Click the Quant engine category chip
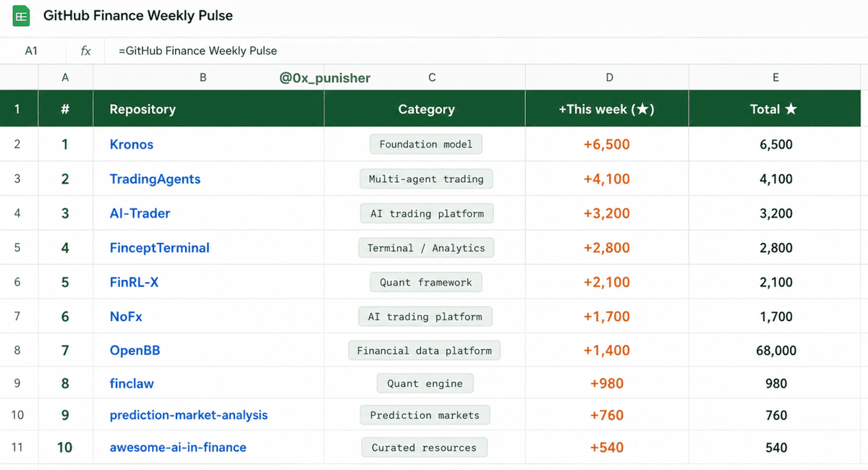This screenshot has height=470, width=868. pos(425,383)
